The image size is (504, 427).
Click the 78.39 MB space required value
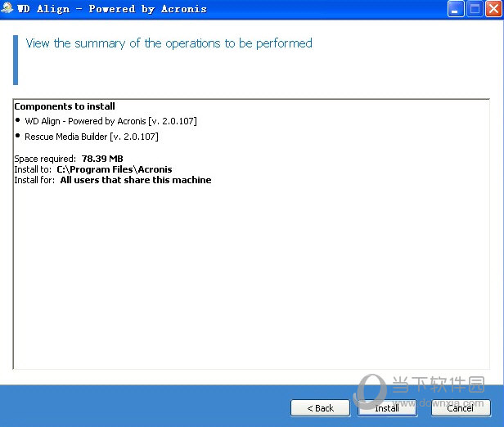coord(102,159)
